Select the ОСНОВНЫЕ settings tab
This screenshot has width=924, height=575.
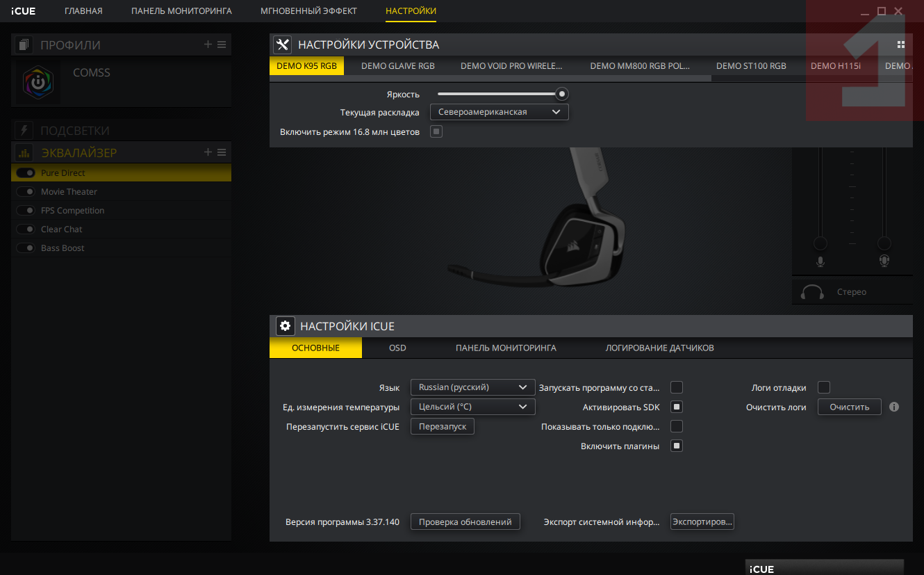(315, 348)
